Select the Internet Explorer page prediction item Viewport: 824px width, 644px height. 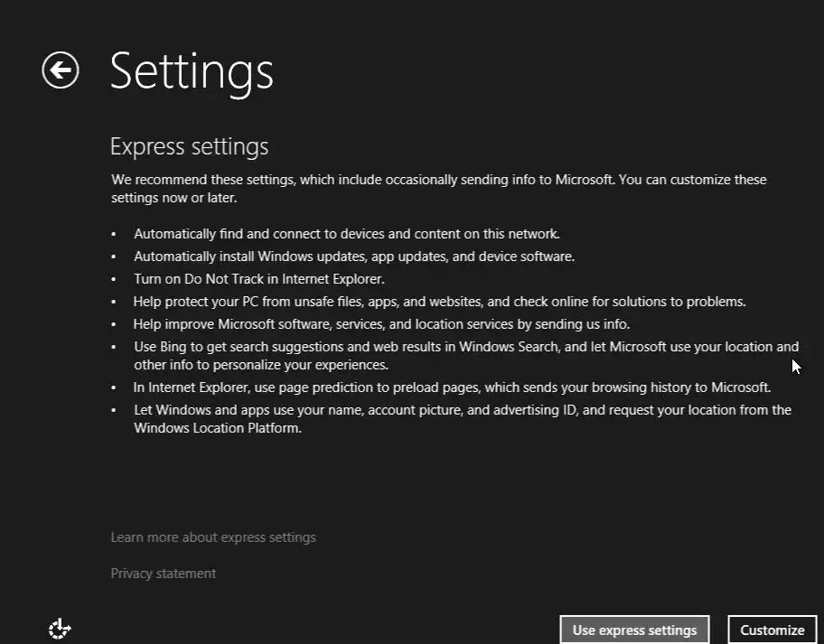coord(452,387)
